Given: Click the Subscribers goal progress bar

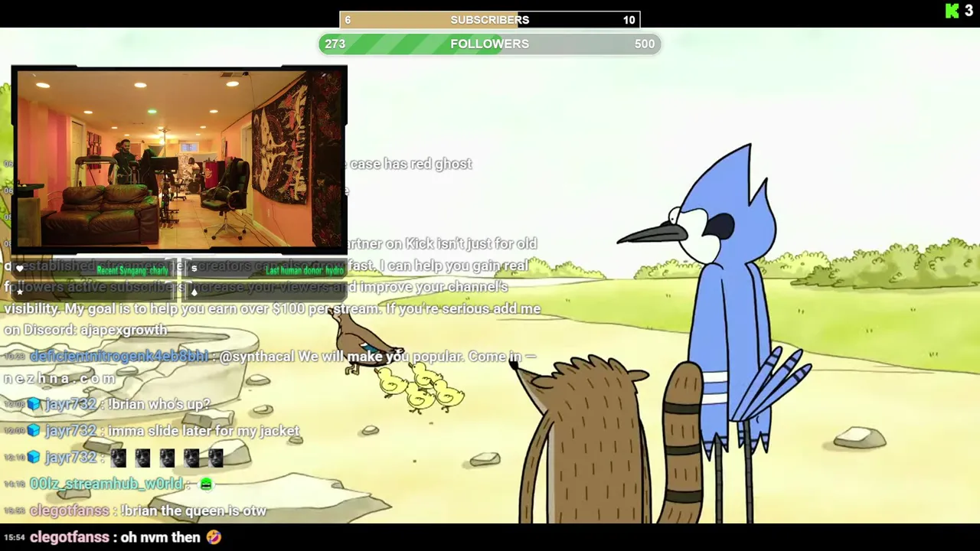Looking at the screenshot, I should click(x=490, y=20).
